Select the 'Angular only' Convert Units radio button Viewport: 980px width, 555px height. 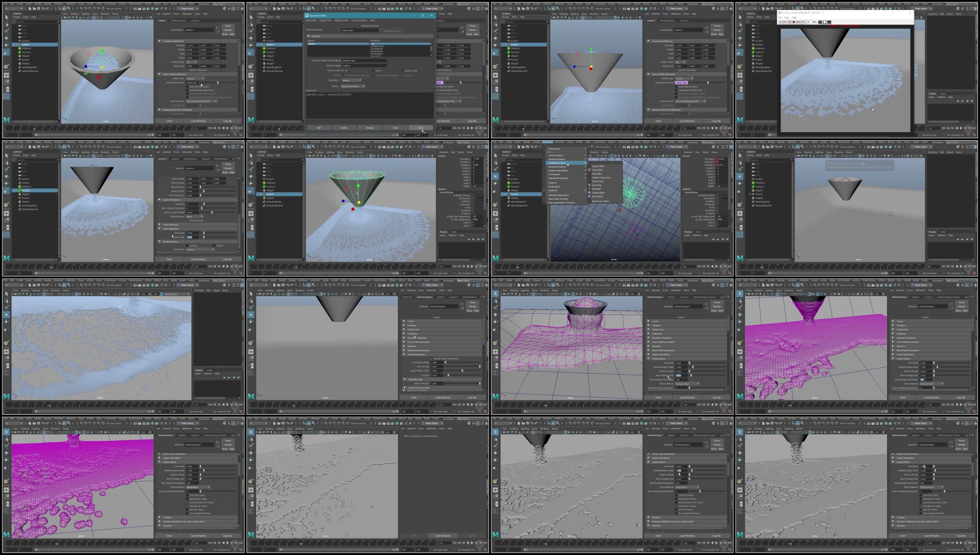coord(402,71)
